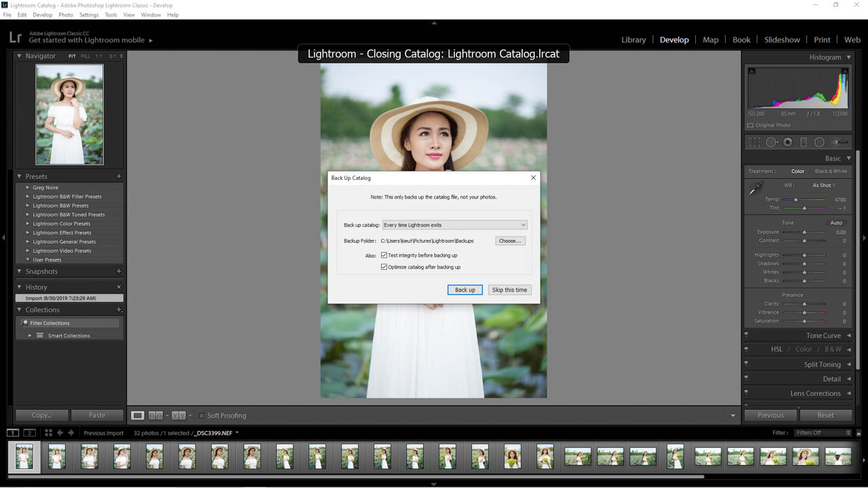The image size is (868, 488).
Task: Select the Graduated Filter tool
Action: (804, 142)
